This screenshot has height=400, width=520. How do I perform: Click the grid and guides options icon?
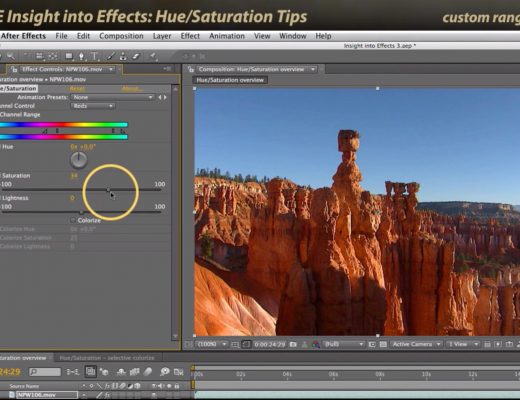click(235, 344)
